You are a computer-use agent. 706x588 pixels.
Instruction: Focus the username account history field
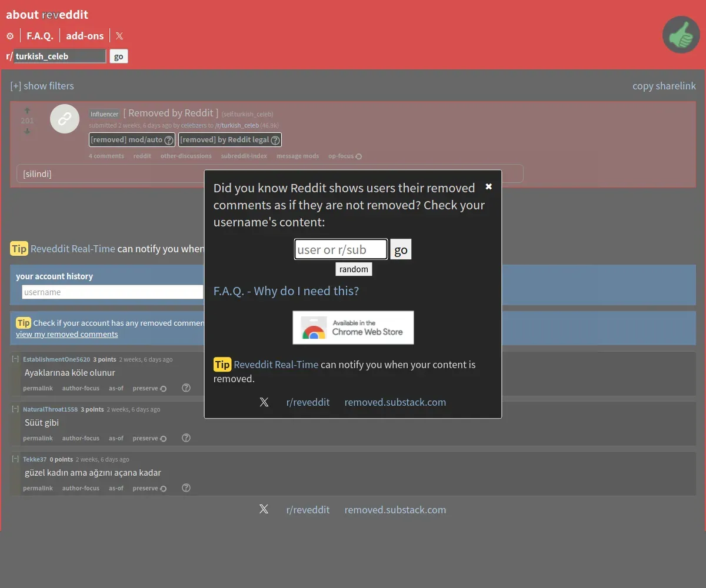pyautogui.click(x=112, y=292)
